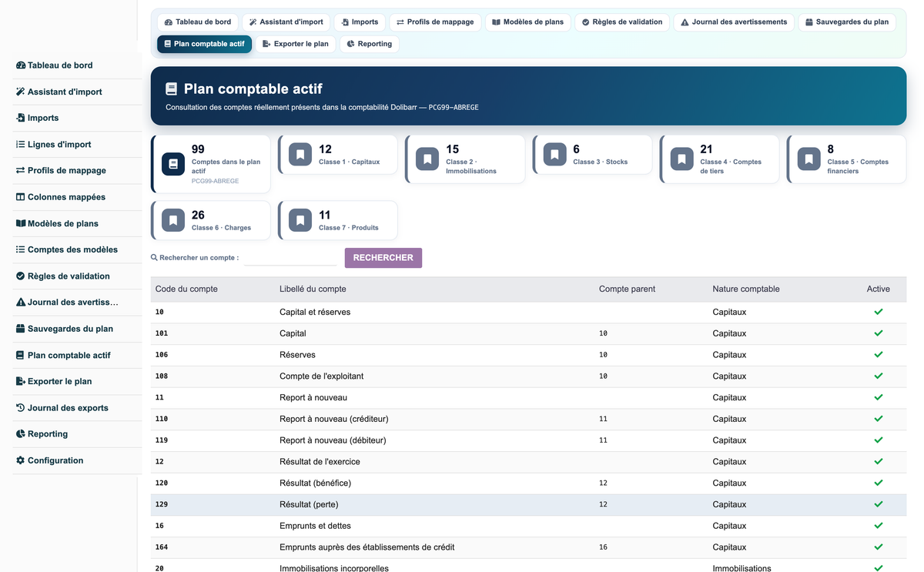Screen dimensions: 924x572
Task: Click the green check for account 10
Action: pos(879,312)
